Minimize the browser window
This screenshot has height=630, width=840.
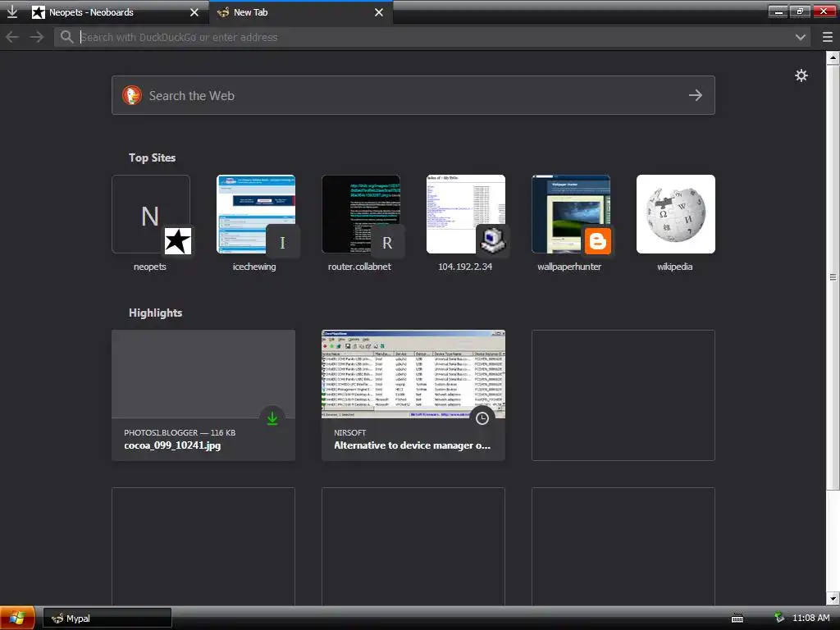point(778,11)
